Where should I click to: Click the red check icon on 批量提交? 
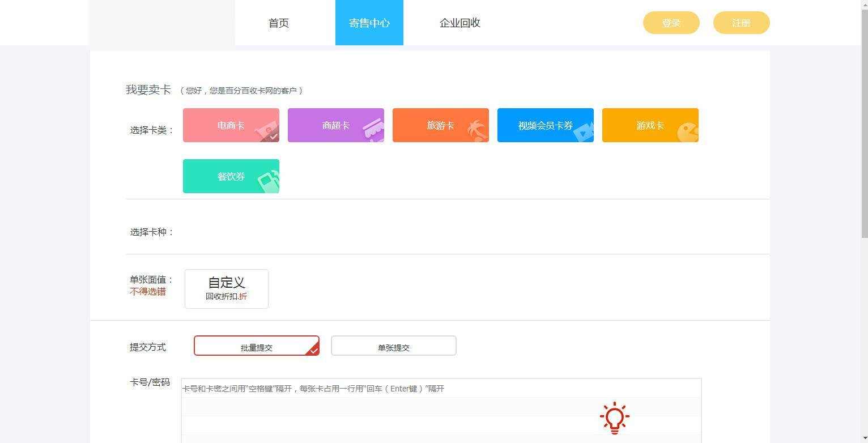(312, 351)
